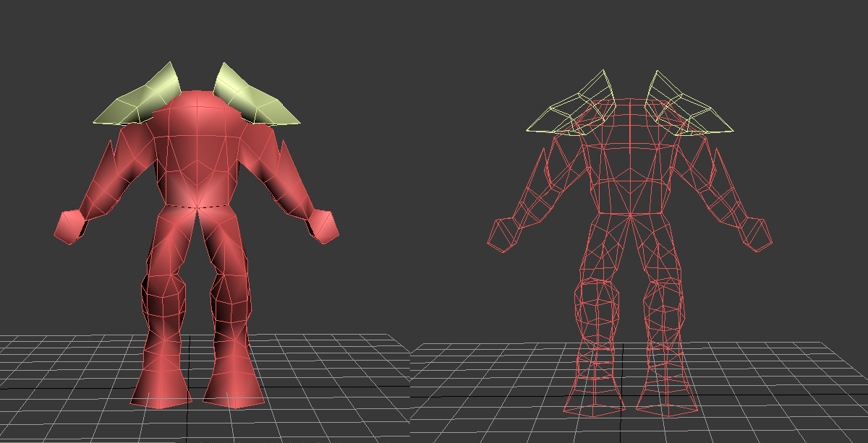Click the dashed waist edge on shaded model
The image size is (868, 443).
coord(197,207)
